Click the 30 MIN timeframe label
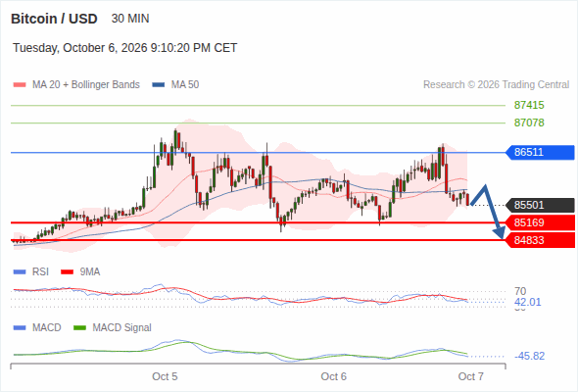Viewport: 578px width, 392px height. pos(130,19)
